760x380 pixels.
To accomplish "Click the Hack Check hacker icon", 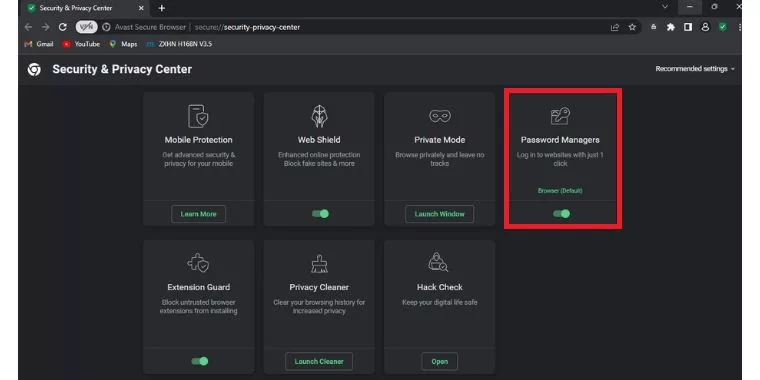I will (438, 262).
